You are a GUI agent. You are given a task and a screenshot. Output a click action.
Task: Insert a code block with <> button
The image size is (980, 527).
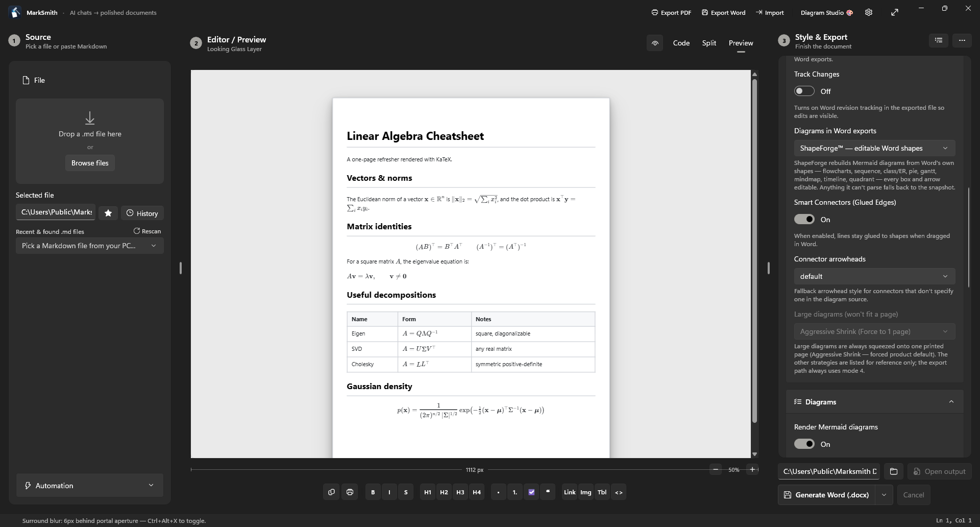pyautogui.click(x=619, y=492)
